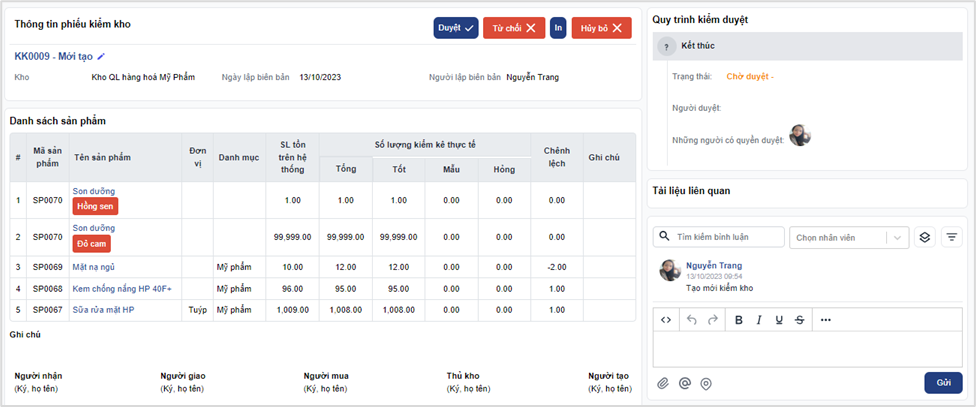Click the location pin icon
This screenshot has height=407, width=976.
(x=706, y=383)
